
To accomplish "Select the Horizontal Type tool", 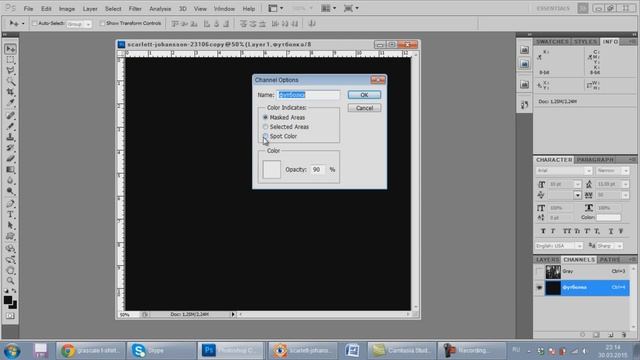I will [10, 215].
